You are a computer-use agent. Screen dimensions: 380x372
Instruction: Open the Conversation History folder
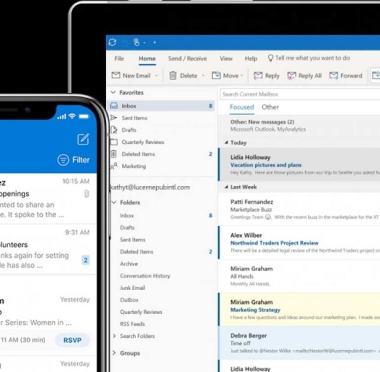coord(145,276)
